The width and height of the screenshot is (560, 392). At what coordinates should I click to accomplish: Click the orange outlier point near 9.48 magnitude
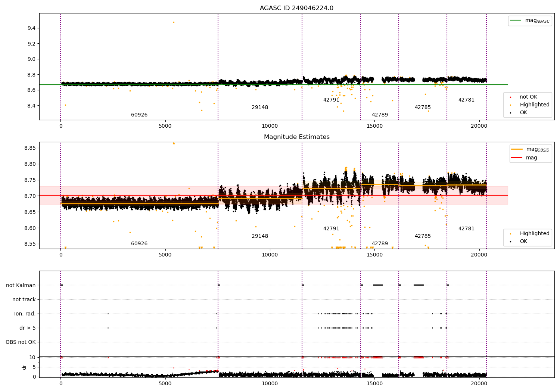174,22
